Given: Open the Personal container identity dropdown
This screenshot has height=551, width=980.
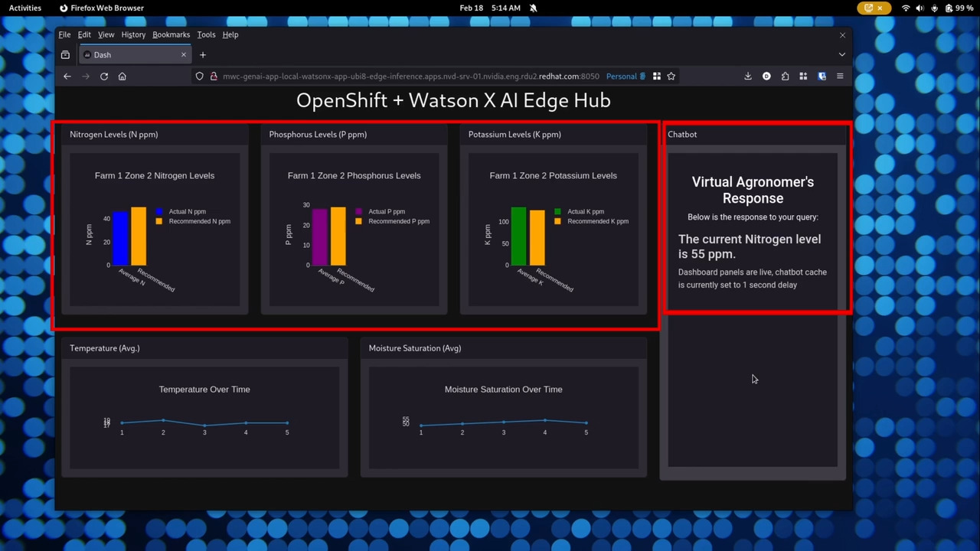Looking at the screenshot, I should coord(626,77).
